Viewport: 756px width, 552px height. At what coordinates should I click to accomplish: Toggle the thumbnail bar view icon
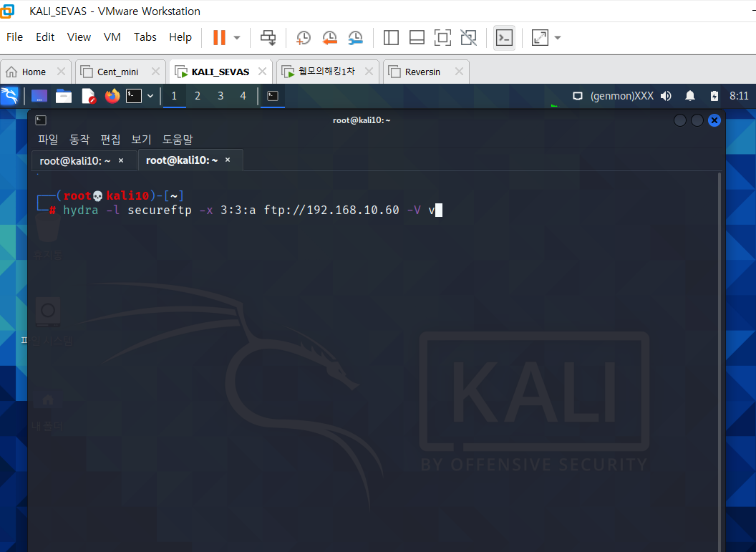(417, 38)
